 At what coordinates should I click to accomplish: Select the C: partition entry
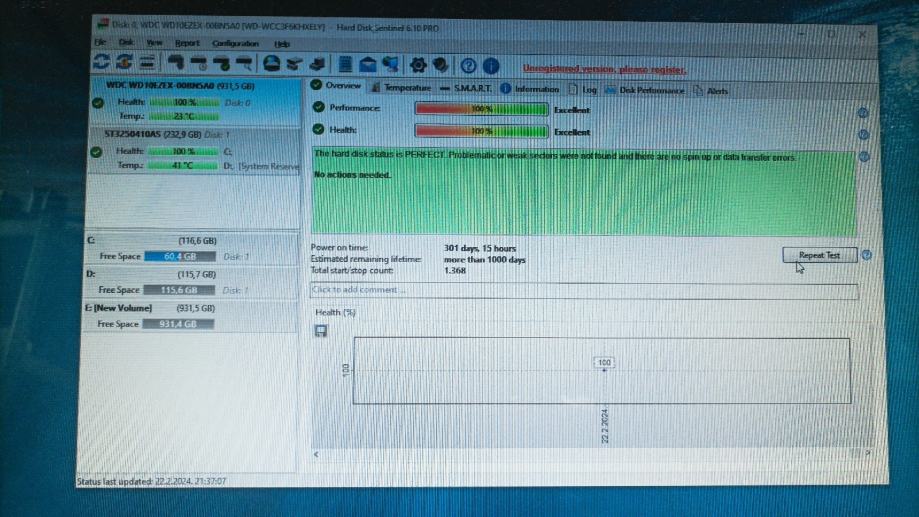pyautogui.click(x=192, y=249)
